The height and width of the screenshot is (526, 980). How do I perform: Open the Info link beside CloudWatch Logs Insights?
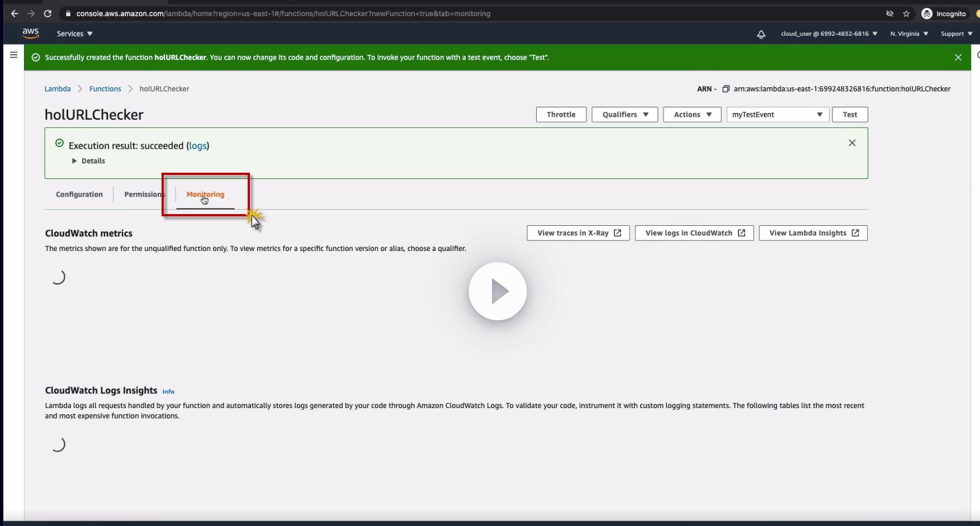(168, 391)
